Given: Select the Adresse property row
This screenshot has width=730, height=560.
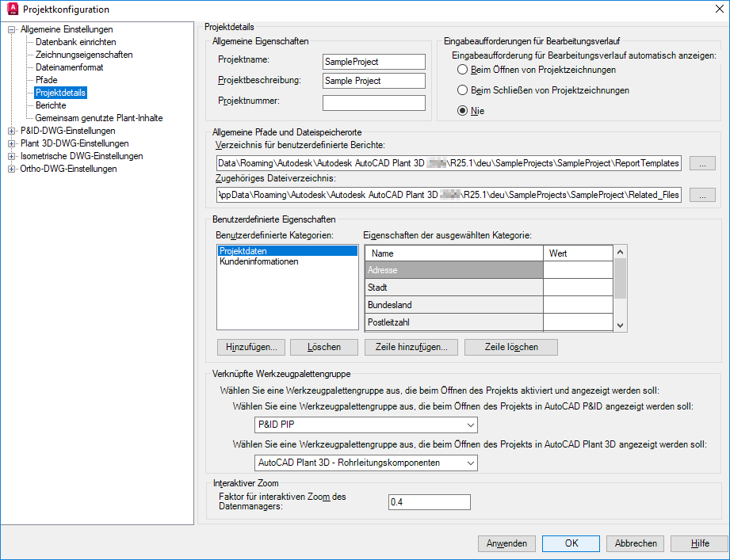Looking at the screenshot, I should (x=454, y=270).
